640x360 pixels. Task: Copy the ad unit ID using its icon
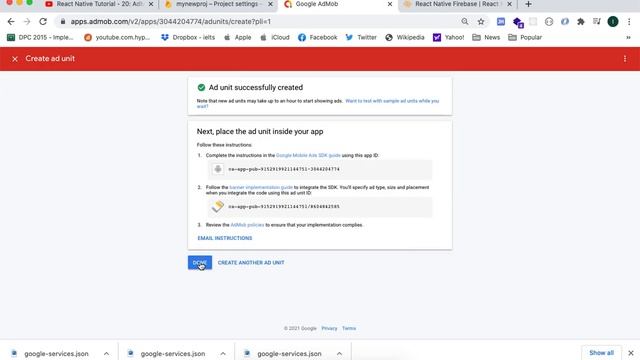[218, 207]
